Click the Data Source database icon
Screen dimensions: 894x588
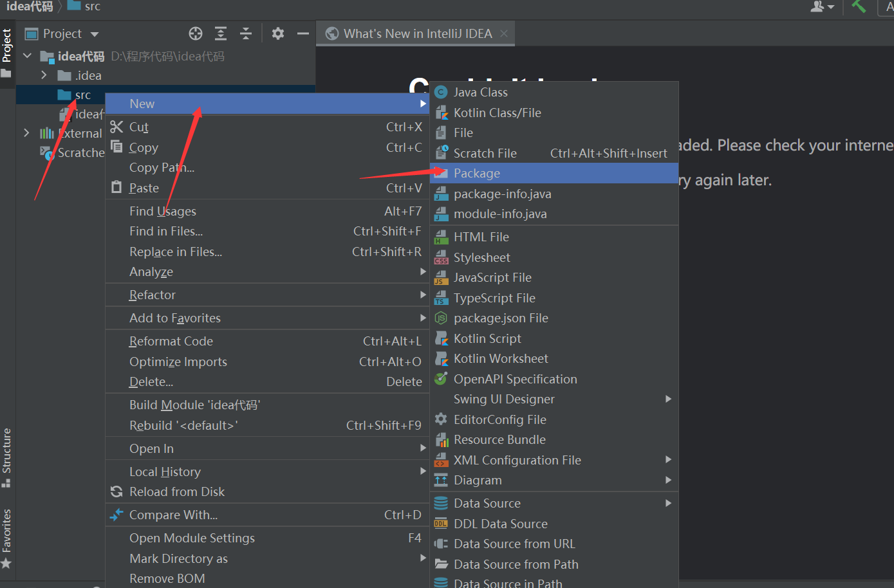click(441, 504)
